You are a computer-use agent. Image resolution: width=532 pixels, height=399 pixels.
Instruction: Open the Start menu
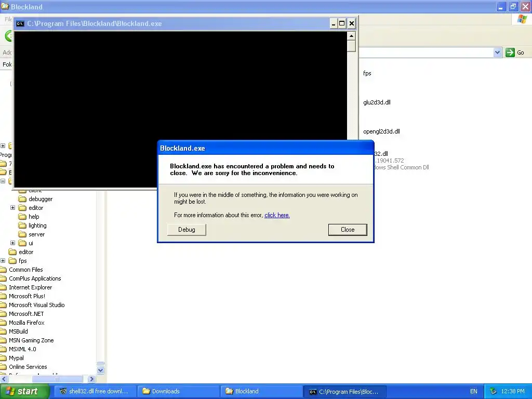click(x=24, y=391)
